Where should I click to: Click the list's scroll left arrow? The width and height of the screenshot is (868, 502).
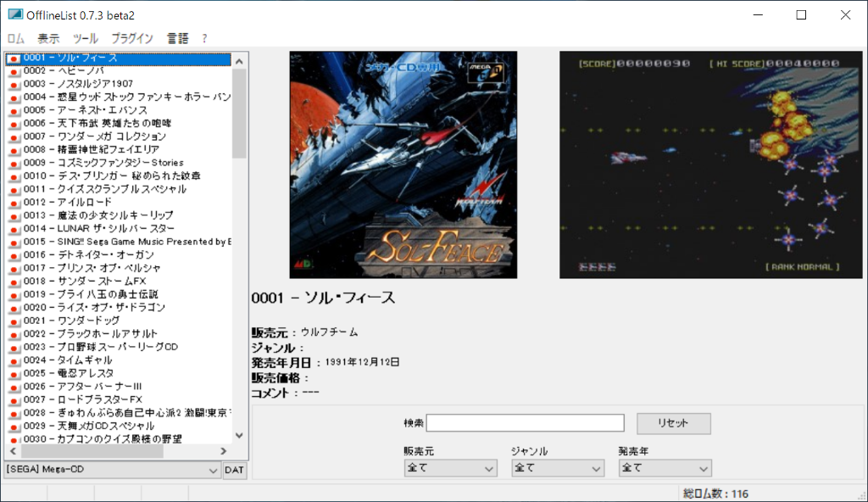[14, 452]
